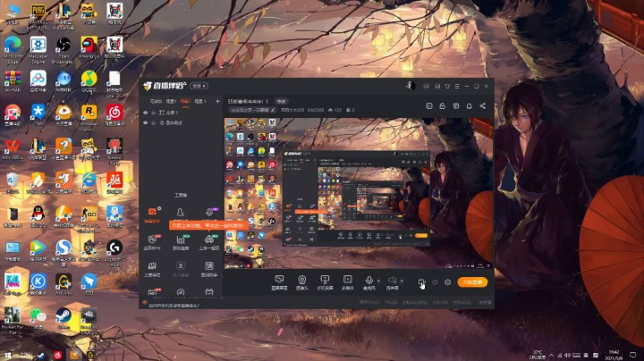Open the Among Us desktop shortcut
Image resolution: width=644 pixels, height=361 pixels.
coord(89,47)
